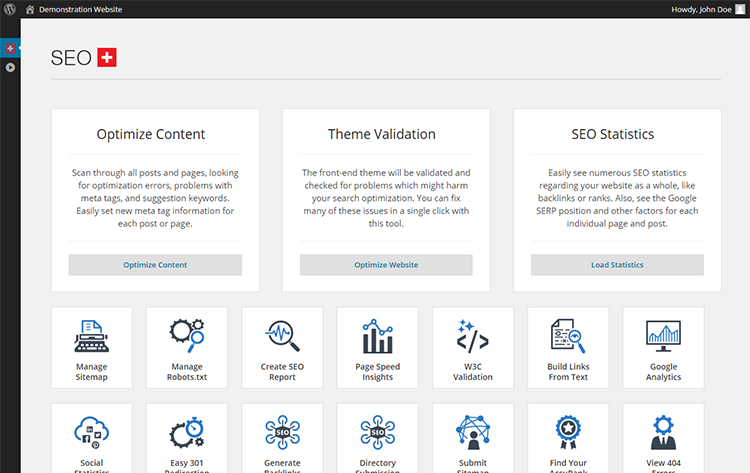Viewport: 750px width, 473px height.
Task: Click the Optimize Website button
Action: [386, 265]
